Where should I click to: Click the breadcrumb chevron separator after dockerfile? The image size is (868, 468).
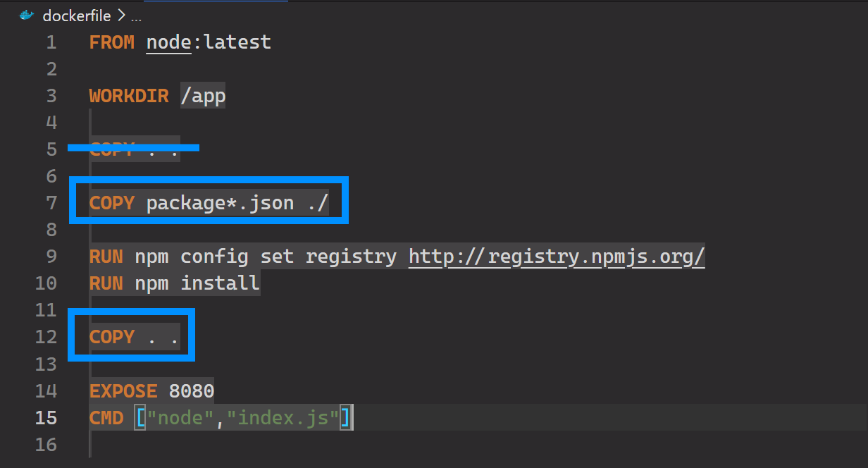118,15
